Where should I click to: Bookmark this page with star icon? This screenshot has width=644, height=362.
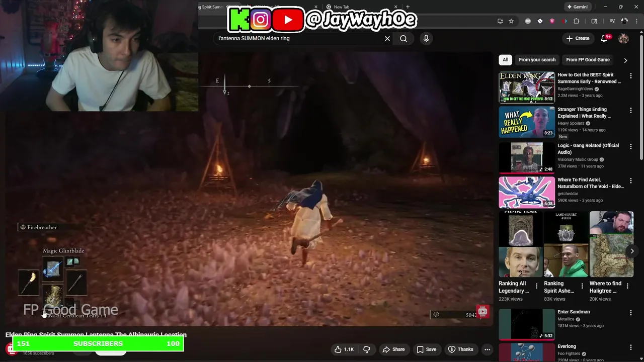pyautogui.click(x=511, y=21)
